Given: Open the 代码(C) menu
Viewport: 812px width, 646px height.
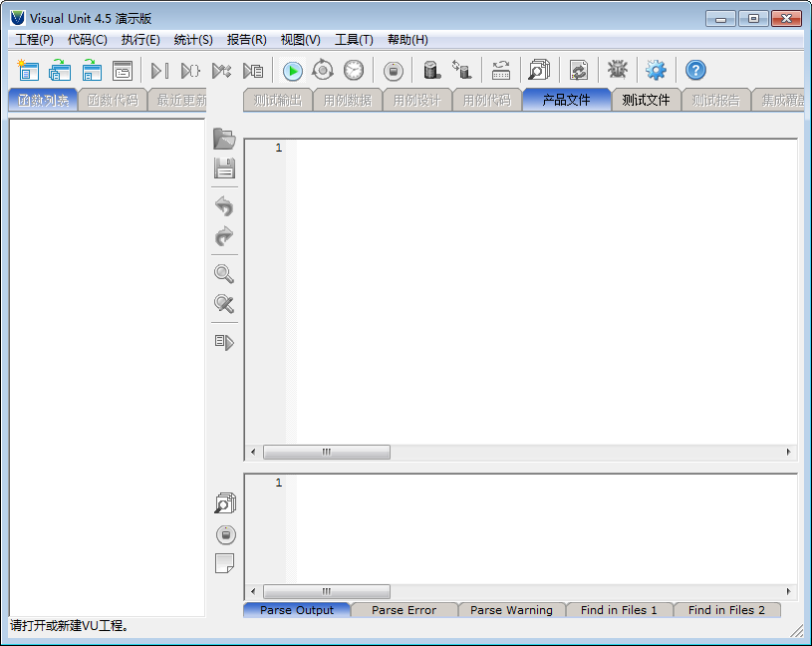Looking at the screenshot, I should [x=88, y=40].
